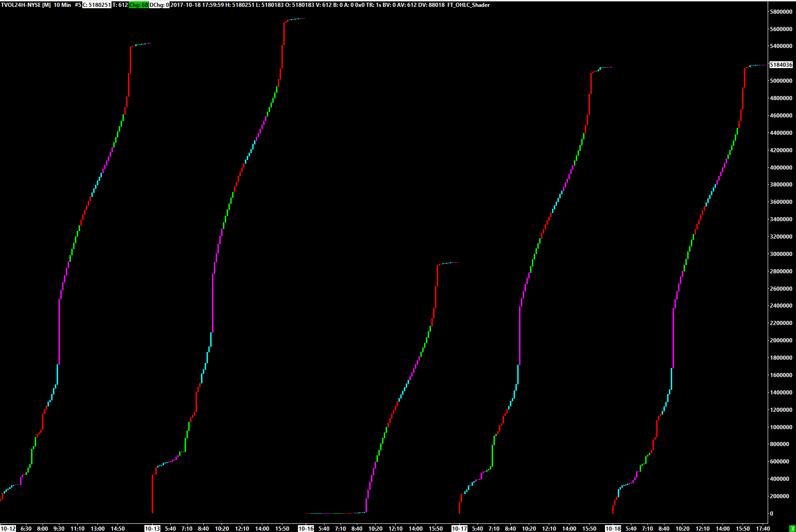Click the 5184036 current value marker
This screenshot has height=532, width=796.
781,65
